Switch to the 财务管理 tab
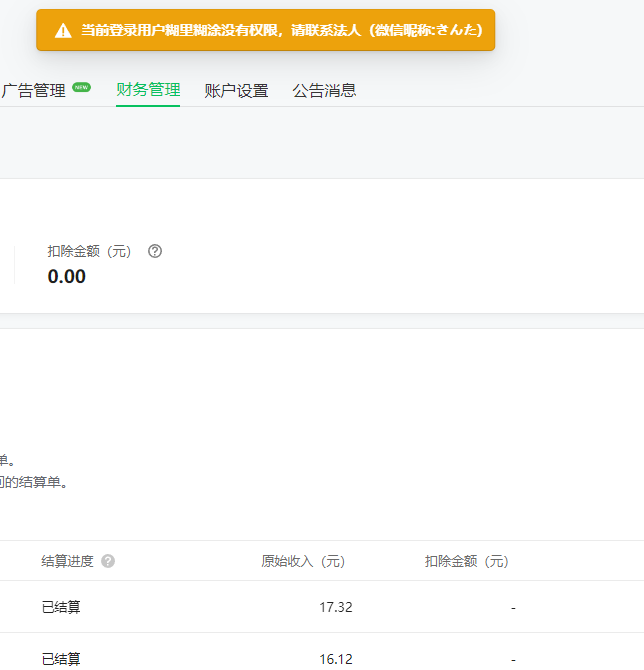 (x=148, y=90)
